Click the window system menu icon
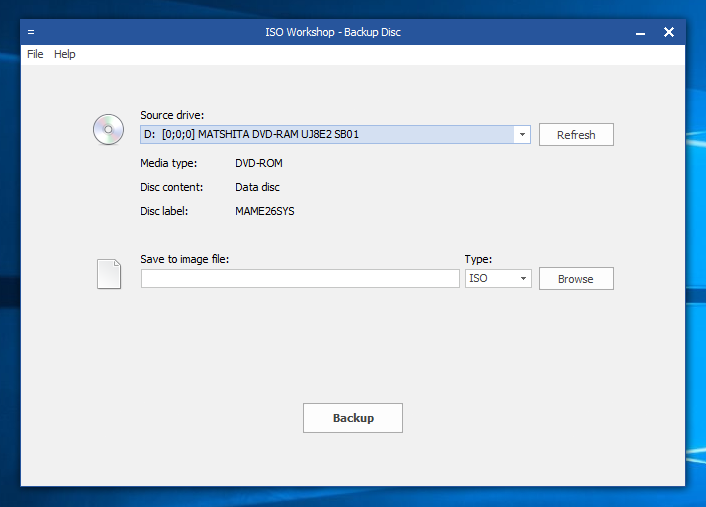The image size is (706, 507). tap(31, 32)
